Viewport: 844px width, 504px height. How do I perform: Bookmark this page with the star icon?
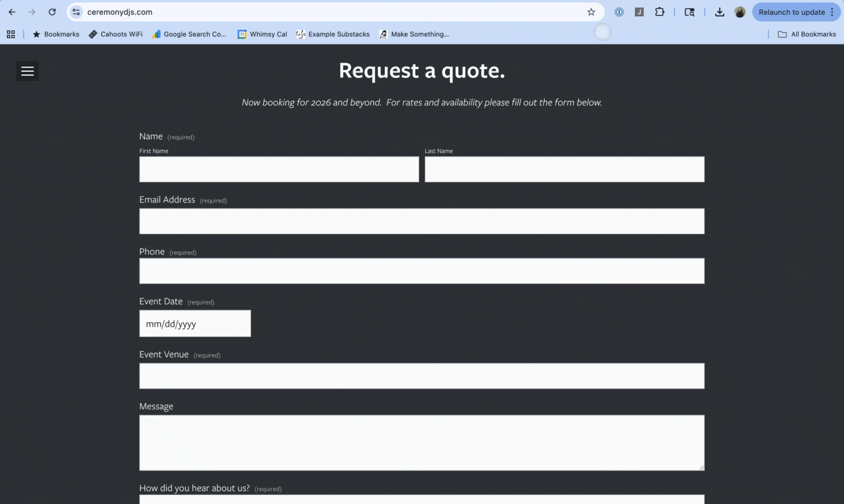click(591, 12)
